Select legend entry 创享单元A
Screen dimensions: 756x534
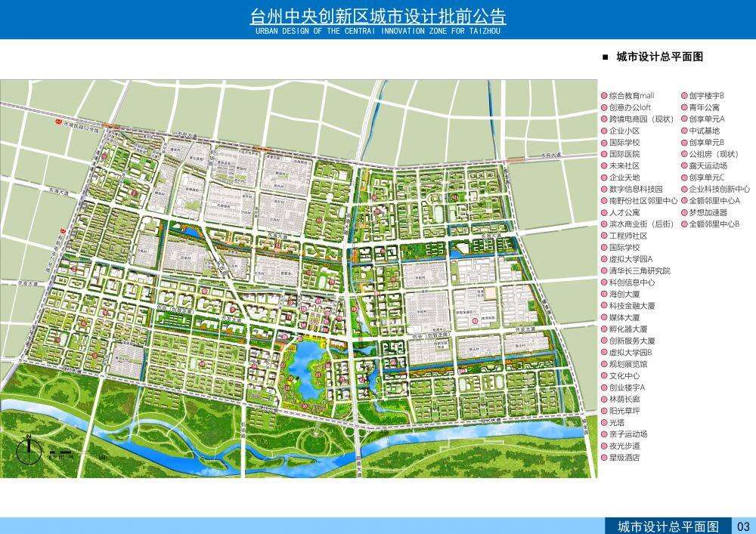tap(703, 119)
